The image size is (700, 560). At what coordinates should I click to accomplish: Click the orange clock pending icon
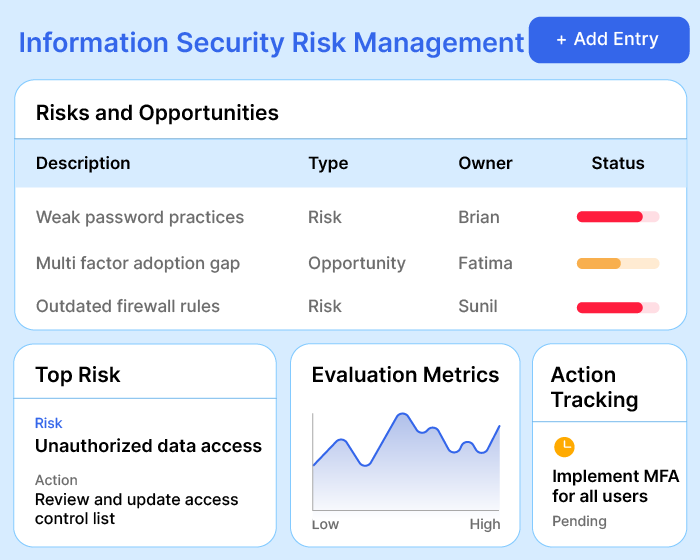(564, 447)
